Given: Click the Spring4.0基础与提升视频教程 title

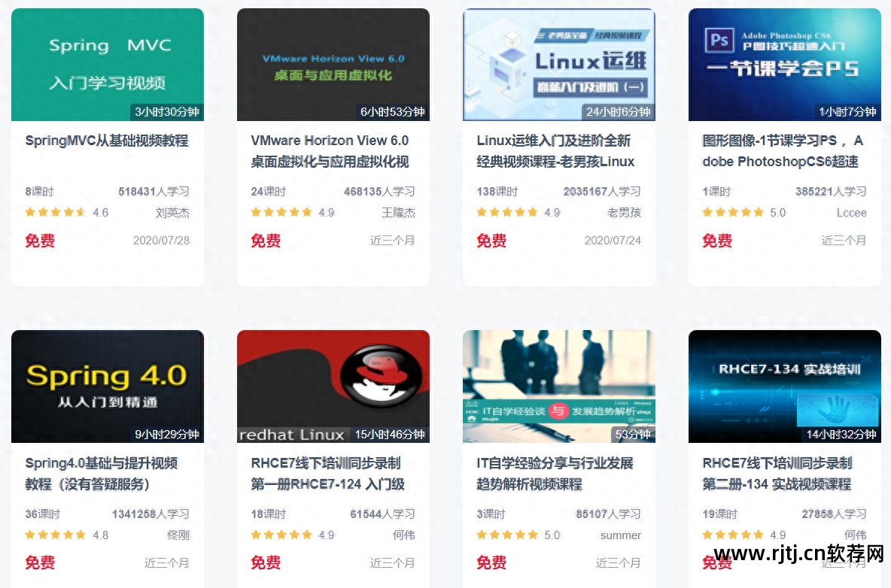Looking at the screenshot, I should tap(102, 474).
